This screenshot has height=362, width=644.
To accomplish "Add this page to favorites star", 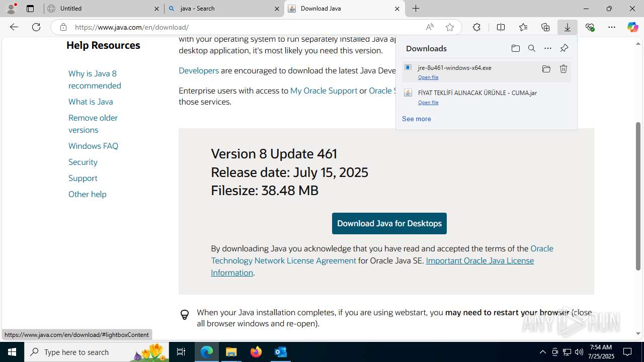I will [450, 27].
